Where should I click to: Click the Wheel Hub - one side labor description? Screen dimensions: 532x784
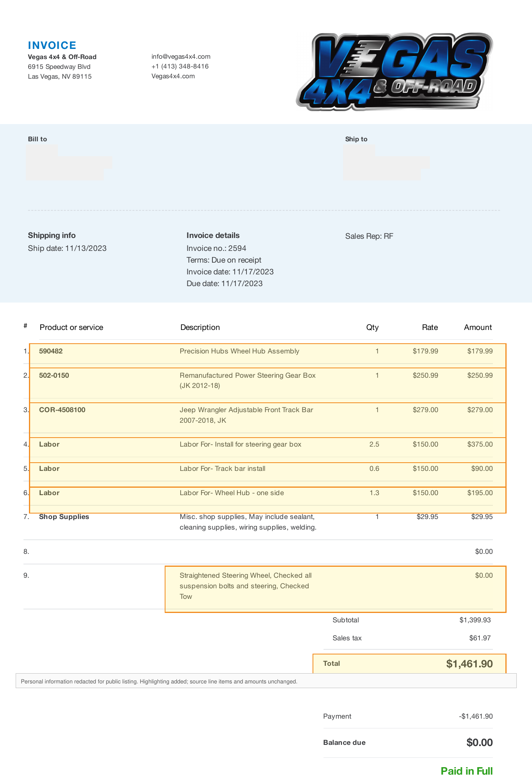click(232, 493)
